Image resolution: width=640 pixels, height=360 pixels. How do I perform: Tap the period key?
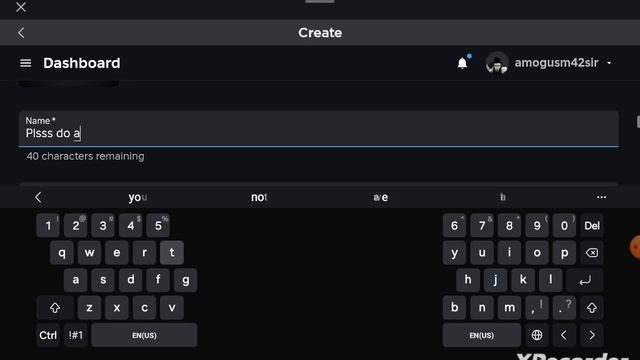(x=564, y=307)
